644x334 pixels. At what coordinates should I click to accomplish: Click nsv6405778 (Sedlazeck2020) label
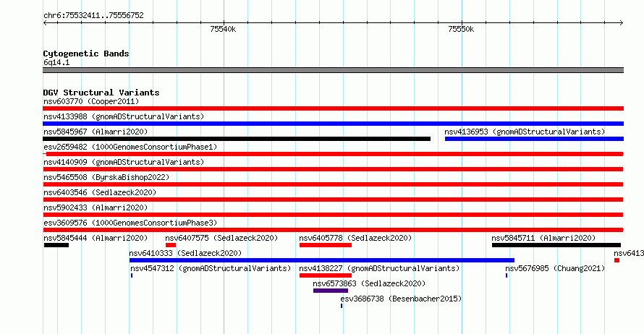click(x=355, y=238)
